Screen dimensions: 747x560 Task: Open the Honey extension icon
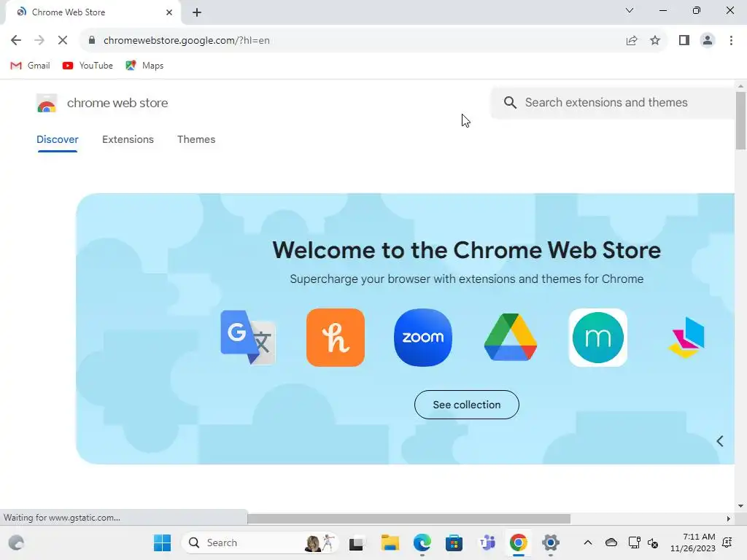click(x=336, y=338)
